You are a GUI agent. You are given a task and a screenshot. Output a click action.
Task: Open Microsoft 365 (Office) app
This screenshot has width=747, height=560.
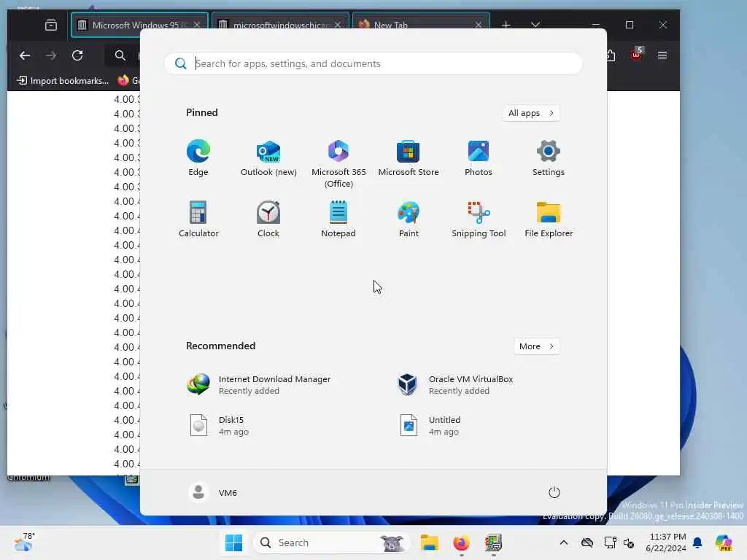(x=338, y=163)
